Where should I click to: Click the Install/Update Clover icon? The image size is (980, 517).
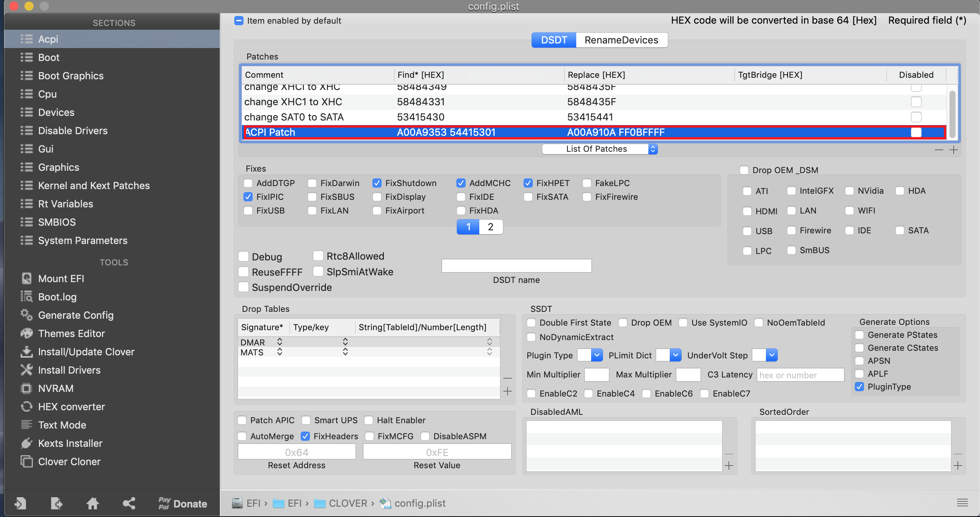click(x=27, y=352)
